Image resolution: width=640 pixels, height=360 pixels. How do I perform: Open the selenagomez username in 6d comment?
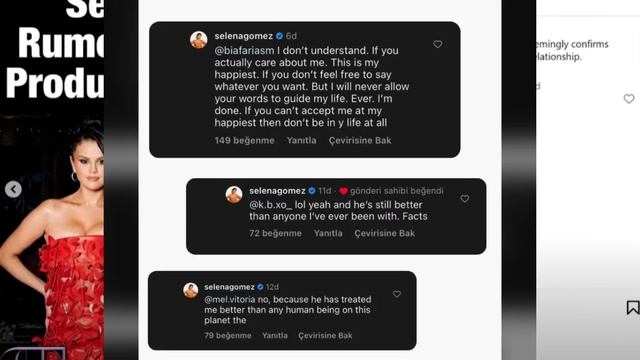(244, 36)
